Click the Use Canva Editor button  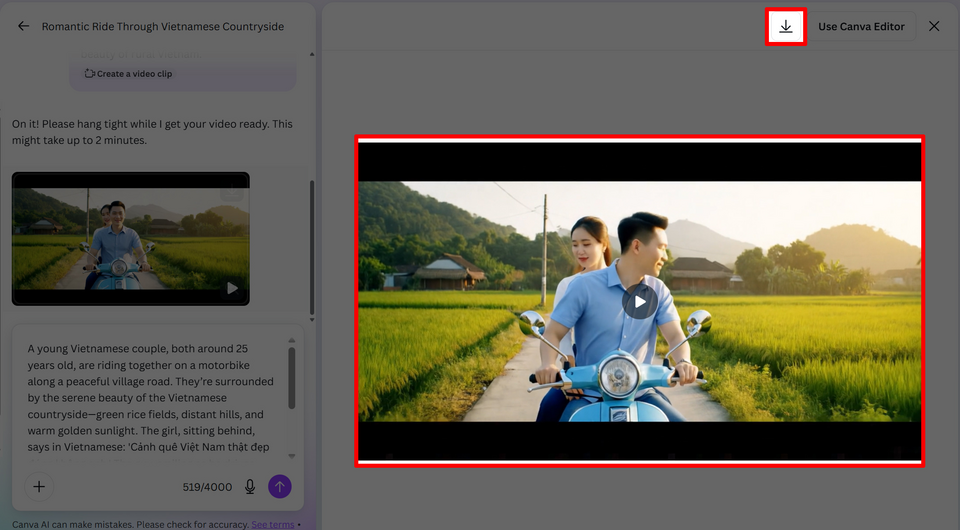pos(861,26)
